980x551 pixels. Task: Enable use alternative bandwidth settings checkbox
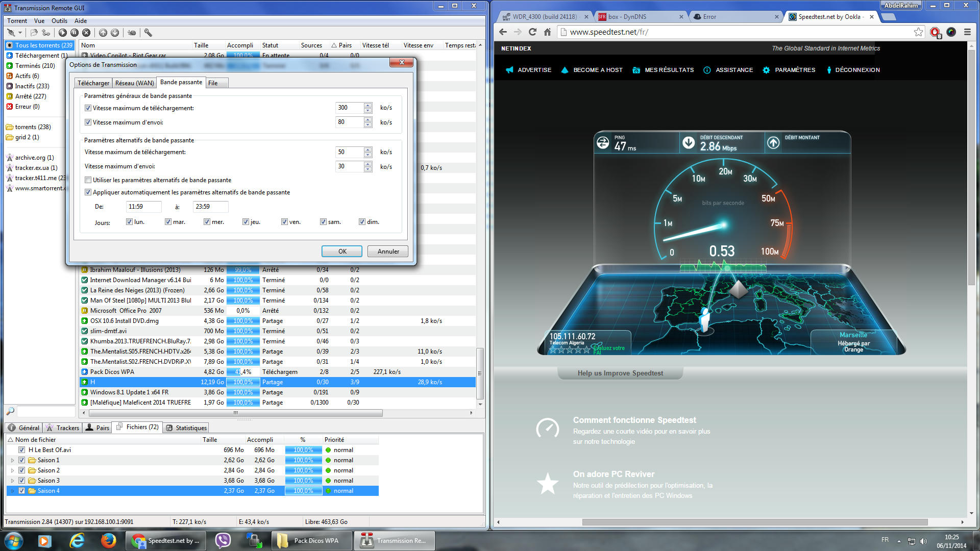[x=88, y=180]
